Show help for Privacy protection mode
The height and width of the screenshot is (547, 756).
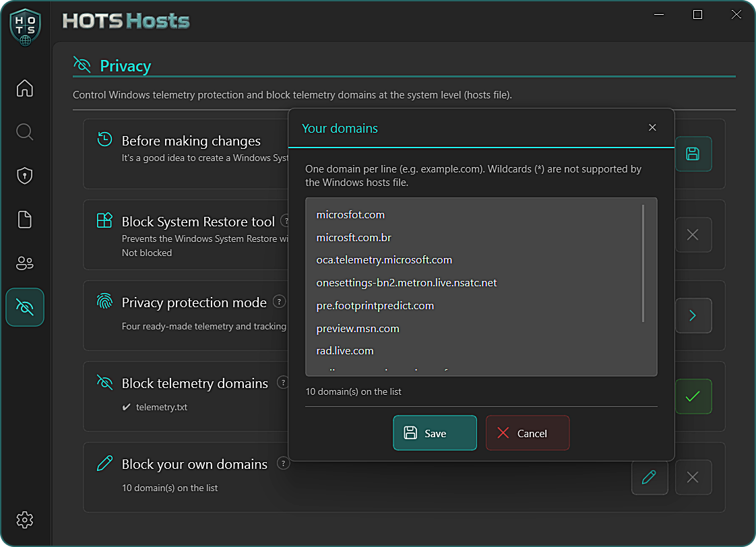click(x=279, y=302)
